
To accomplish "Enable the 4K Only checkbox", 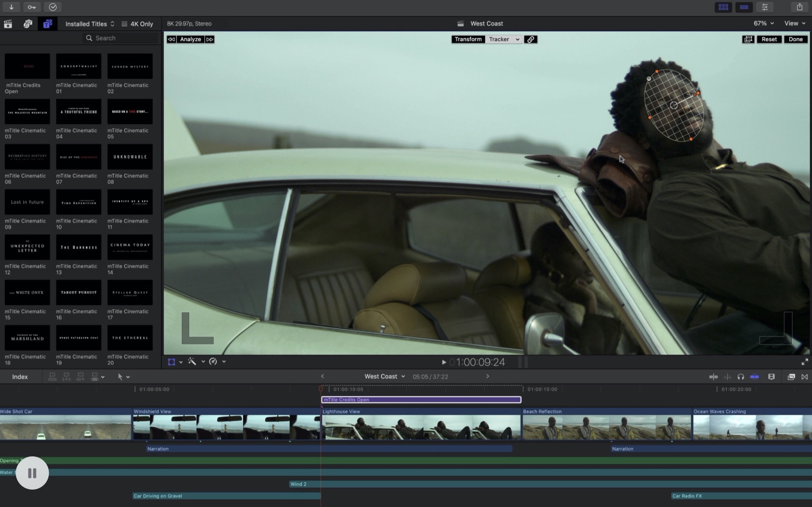I will 124,24.
